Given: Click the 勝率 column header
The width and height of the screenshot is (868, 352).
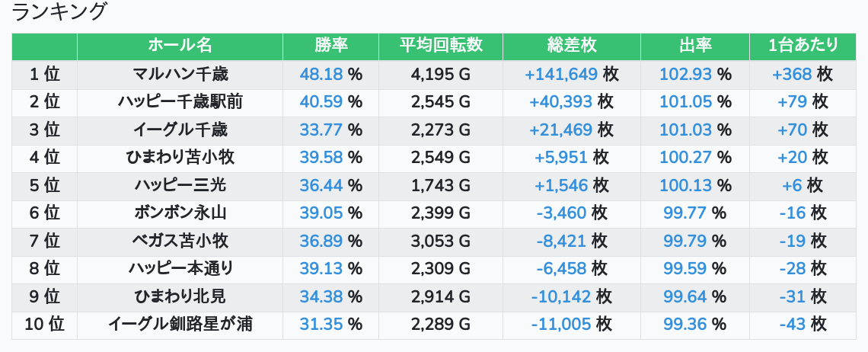Looking at the screenshot, I should point(331,46).
